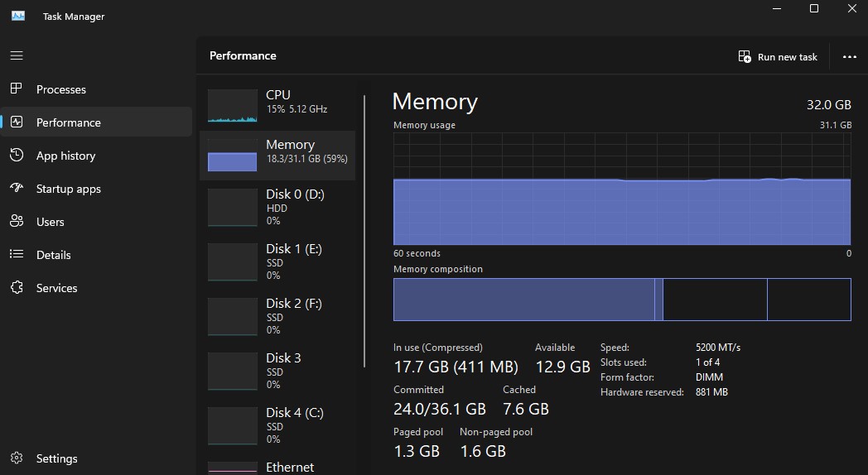Screen dimensions: 868x475
Task: Click the 5200 MT/s speed value
Action: click(x=718, y=348)
